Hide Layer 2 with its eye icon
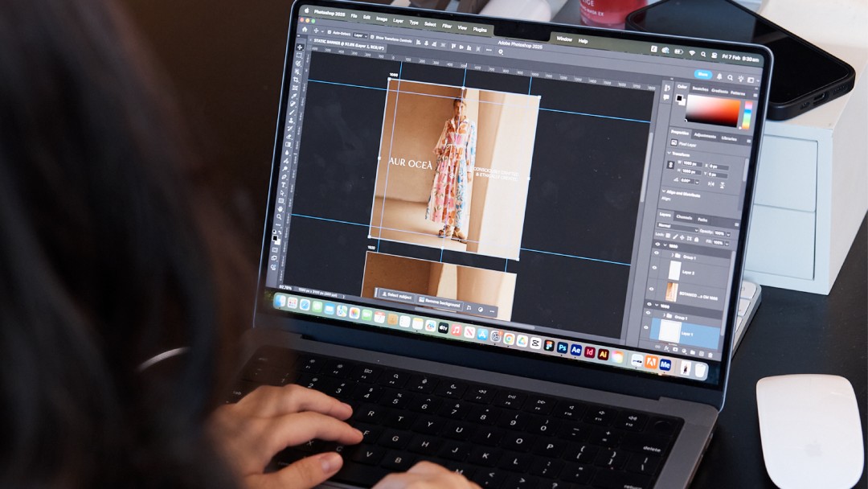The width and height of the screenshot is (868, 489). (654, 268)
